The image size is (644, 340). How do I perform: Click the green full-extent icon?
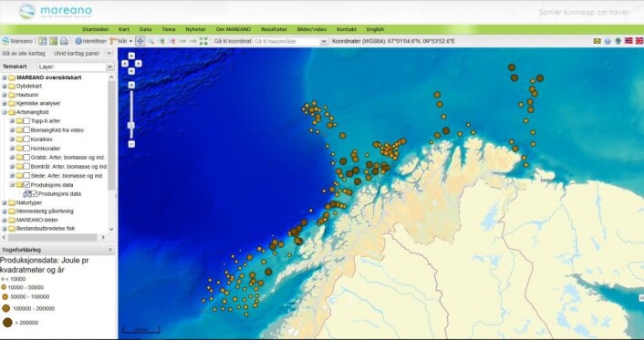[203, 41]
